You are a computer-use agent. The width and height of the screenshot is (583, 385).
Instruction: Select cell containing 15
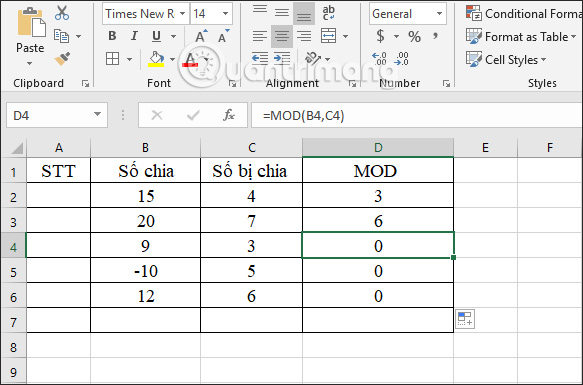pos(145,196)
